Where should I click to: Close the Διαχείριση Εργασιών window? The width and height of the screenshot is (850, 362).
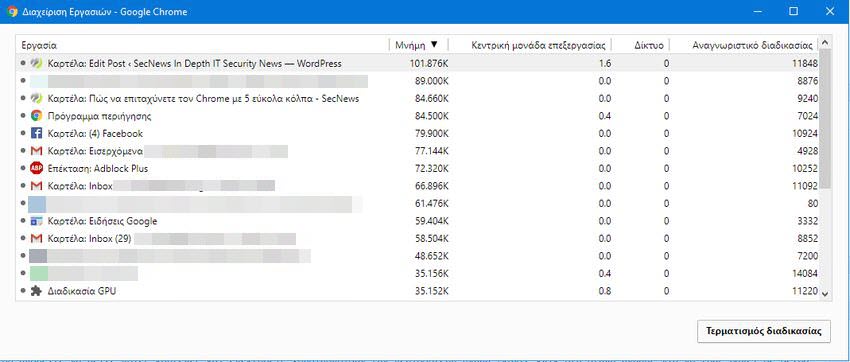click(x=829, y=11)
